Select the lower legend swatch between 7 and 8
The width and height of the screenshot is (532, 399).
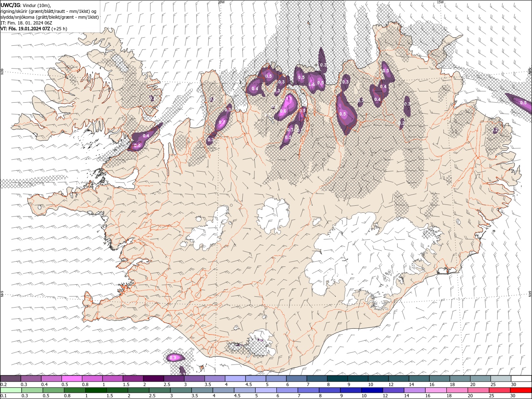[308, 390]
